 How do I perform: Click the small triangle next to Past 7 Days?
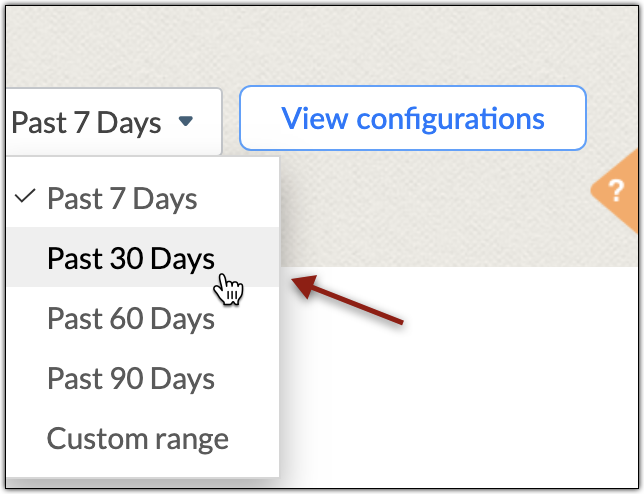click(185, 122)
